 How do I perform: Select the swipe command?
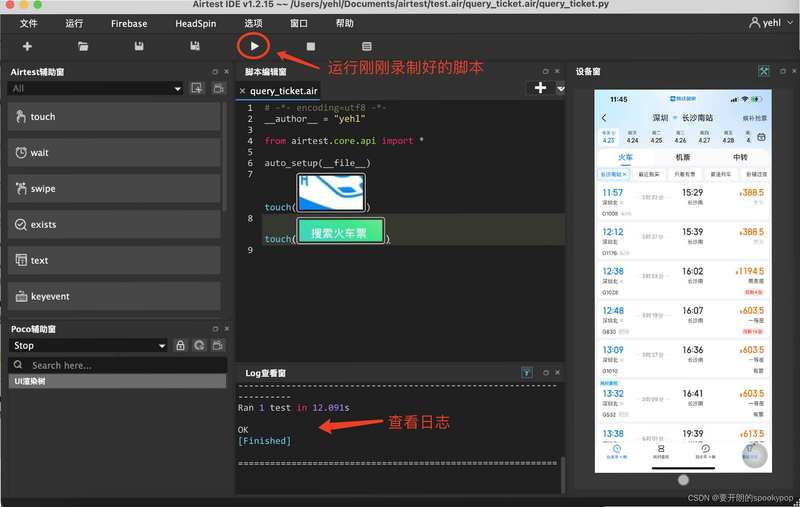[x=114, y=189]
